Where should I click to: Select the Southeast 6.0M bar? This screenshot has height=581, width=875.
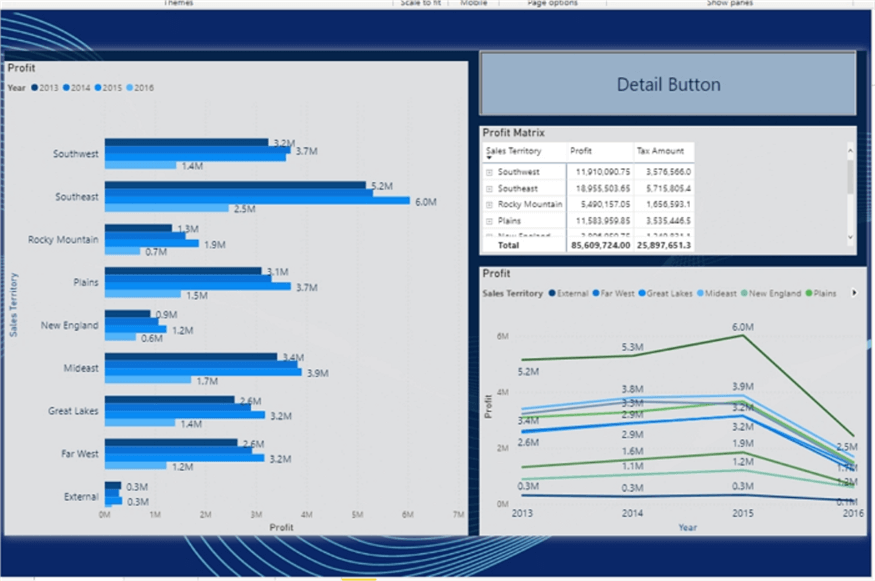pyautogui.click(x=257, y=200)
